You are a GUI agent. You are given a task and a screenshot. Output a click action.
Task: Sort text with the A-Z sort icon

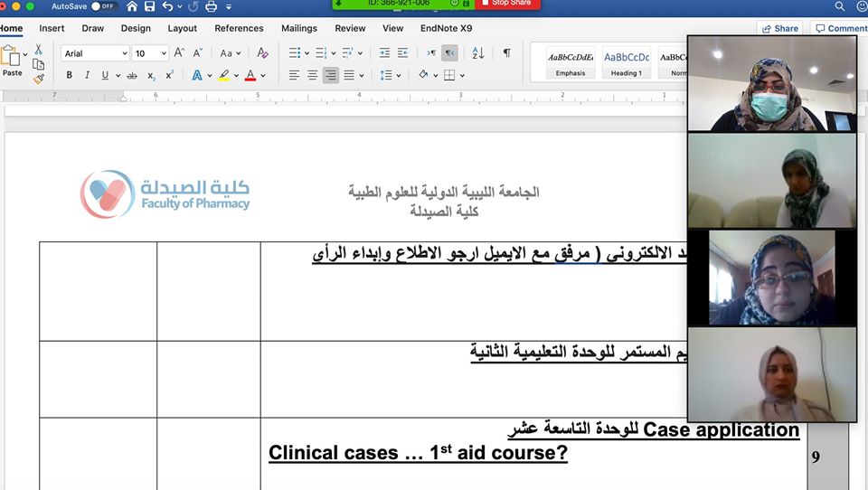478,53
